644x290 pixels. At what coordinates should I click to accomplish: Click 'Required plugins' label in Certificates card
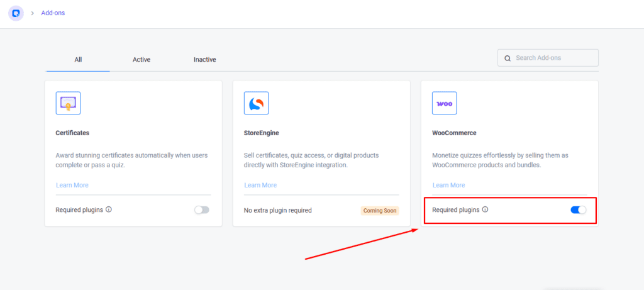79,210
